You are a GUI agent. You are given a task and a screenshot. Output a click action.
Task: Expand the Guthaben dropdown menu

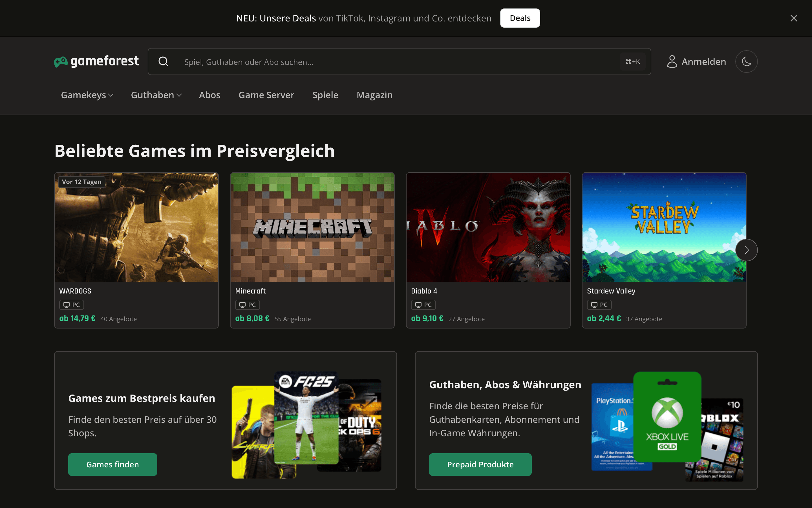click(x=156, y=95)
